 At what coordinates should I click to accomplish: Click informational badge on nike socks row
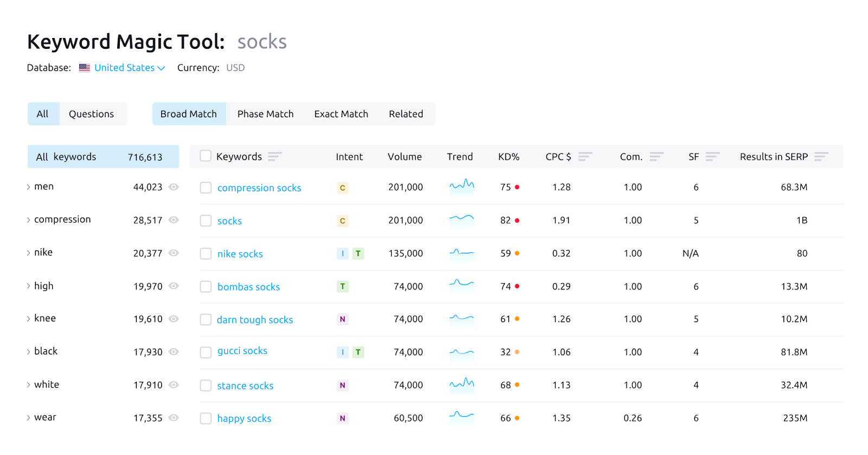(x=342, y=254)
